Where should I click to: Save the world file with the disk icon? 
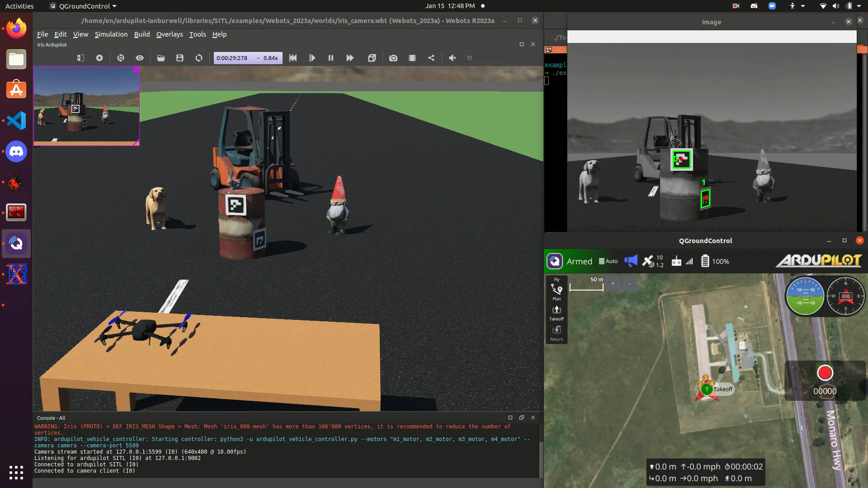[180, 58]
